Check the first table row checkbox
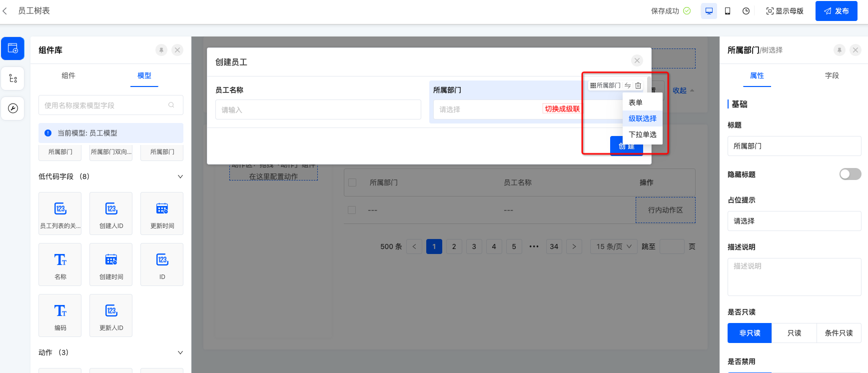The height and width of the screenshot is (373, 868). [x=352, y=210]
